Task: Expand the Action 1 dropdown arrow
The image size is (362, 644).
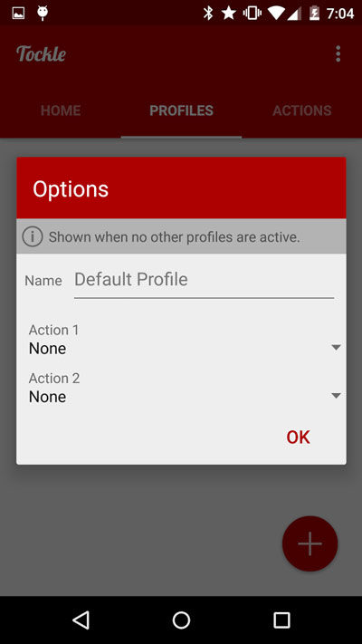Action: (x=336, y=348)
